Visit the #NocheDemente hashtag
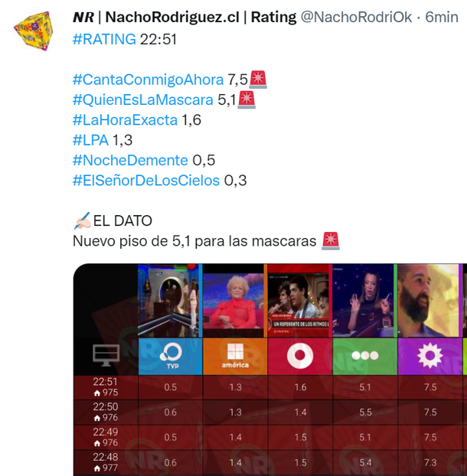Screen dimensions: 467x476 (130, 160)
